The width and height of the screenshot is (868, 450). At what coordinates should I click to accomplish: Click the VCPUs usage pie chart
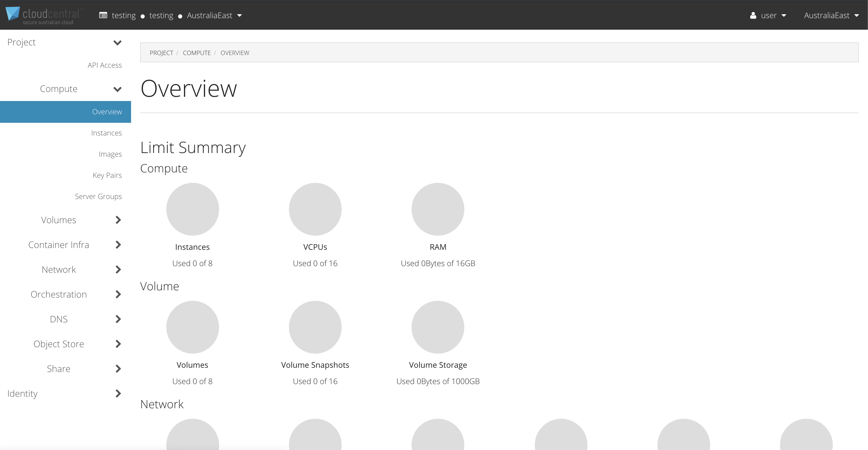tap(315, 209)
